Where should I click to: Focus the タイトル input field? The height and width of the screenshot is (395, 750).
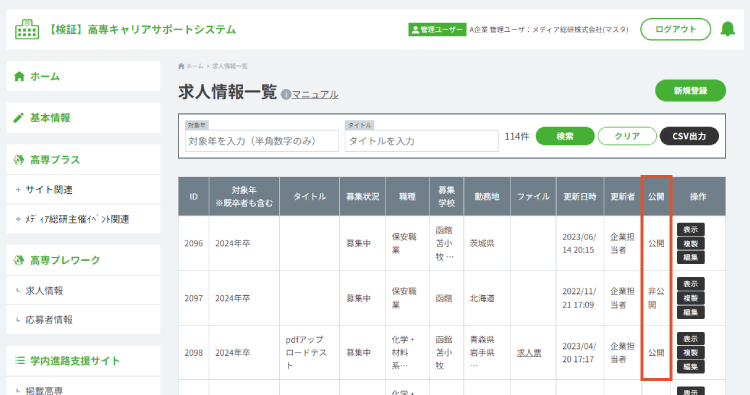[x=421, y=141]
